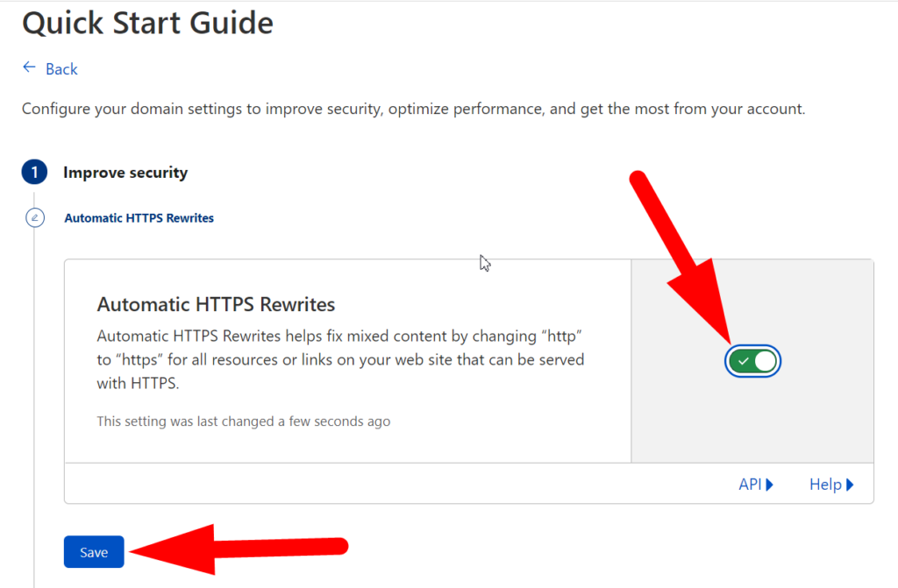
Task: Expand the API section
Action: (756, 485)
